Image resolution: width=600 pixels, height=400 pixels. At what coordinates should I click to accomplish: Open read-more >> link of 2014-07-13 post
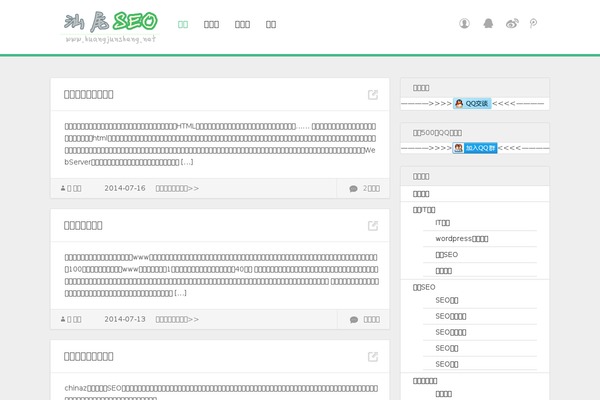coord(177,319)
